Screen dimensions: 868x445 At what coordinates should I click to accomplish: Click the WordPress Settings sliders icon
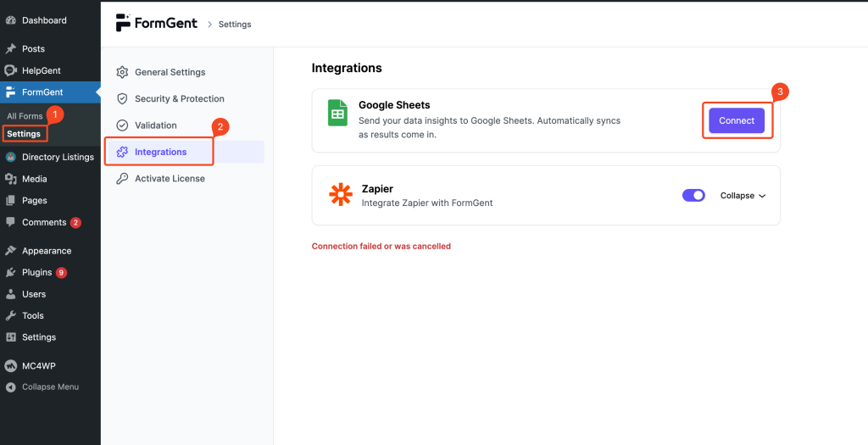pyautogui.click(x=10, y=337)
